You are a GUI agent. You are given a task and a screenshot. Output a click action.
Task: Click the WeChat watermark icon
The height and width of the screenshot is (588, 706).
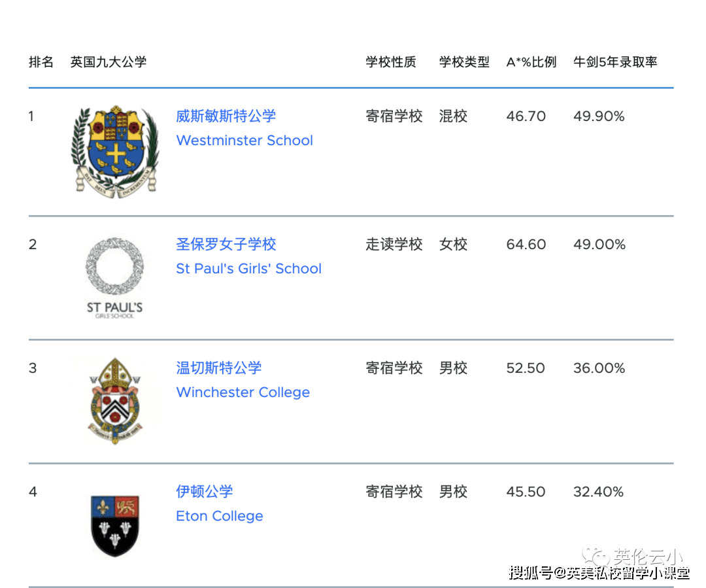[594, 556]
